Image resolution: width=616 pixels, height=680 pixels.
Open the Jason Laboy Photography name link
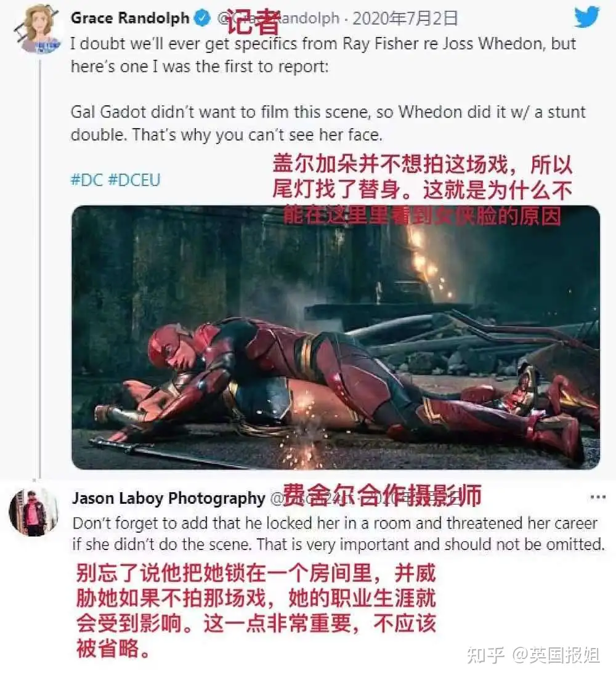(168, 498)
